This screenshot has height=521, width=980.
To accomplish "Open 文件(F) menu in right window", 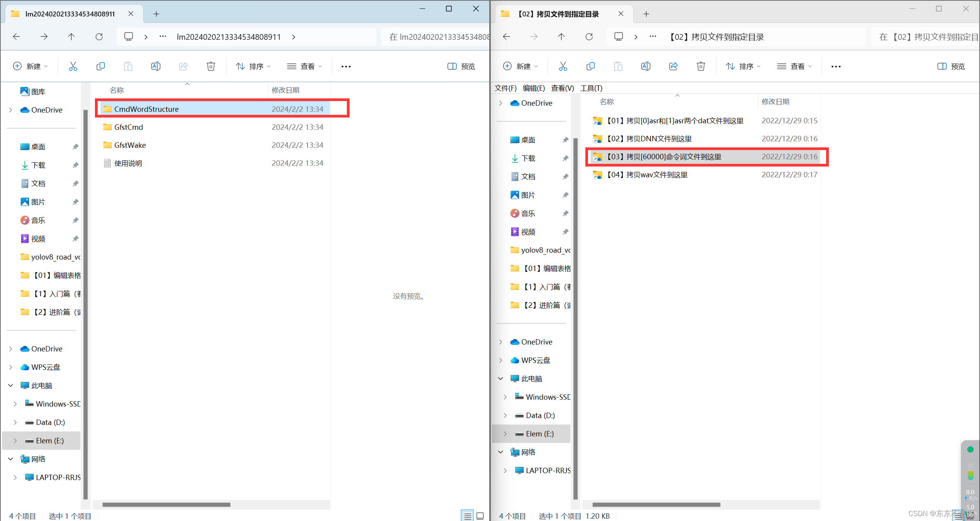I will pyautogui.click(x=505, y=88).
